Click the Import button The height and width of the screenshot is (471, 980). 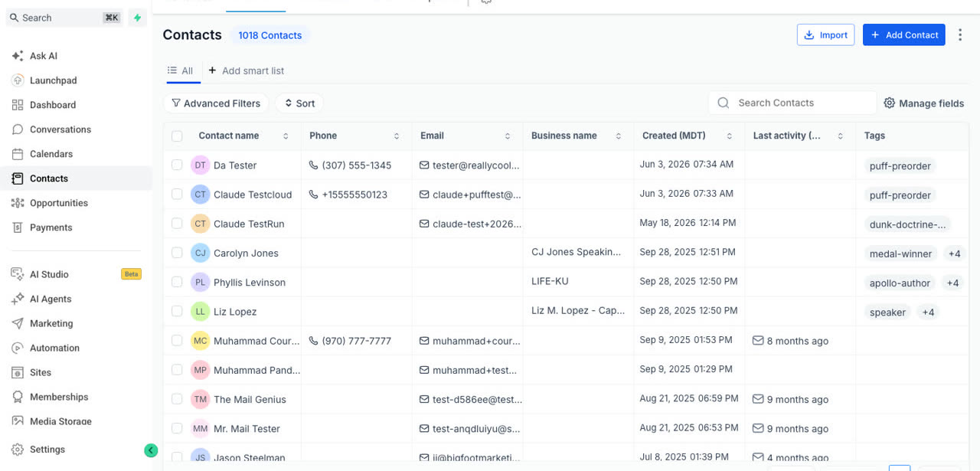pyautogui.click(x=826, y=34)
